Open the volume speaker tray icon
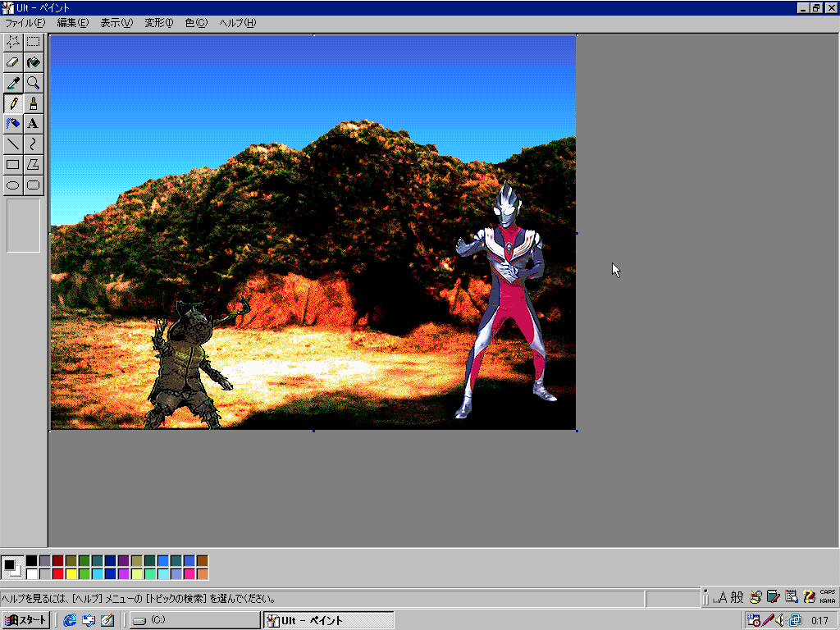This screenshot has height=630, width=840. 780,620
